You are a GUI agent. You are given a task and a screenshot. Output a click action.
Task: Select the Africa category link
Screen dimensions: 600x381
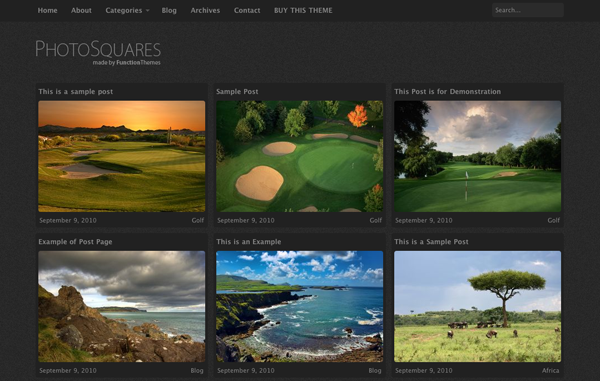[x=551, y=370]
